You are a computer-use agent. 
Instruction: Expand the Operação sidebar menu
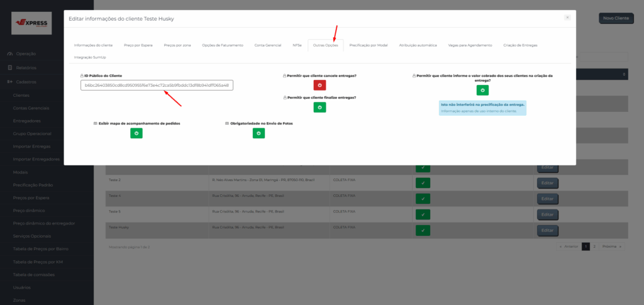[25, 54]
